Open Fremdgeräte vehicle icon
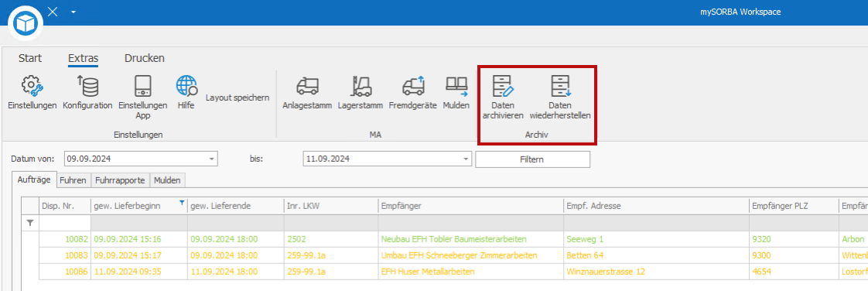Viewport: 868px width, 291px height. pos(413,87)
